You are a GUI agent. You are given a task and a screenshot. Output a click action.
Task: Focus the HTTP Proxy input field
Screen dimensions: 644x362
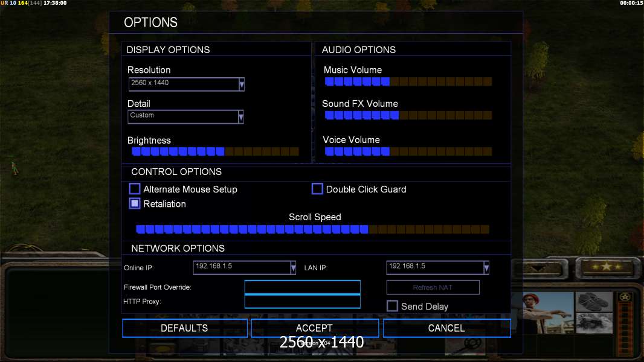(302, 301)
